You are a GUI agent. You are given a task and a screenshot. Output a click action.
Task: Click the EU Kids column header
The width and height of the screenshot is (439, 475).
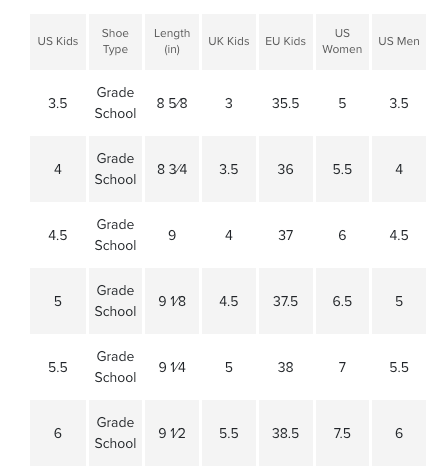[x=286, y=42]
